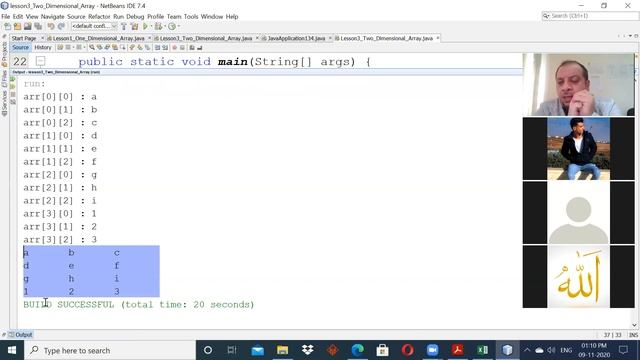This screenshot has height=360, width=640.
Task: Click the Source view button
Action: pos(20,48)
